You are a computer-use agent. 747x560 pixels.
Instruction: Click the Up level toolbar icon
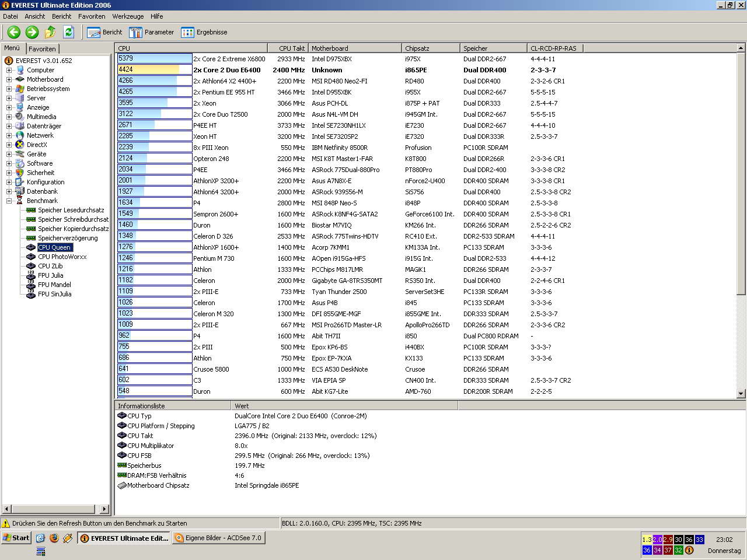[x=50, y=32]
